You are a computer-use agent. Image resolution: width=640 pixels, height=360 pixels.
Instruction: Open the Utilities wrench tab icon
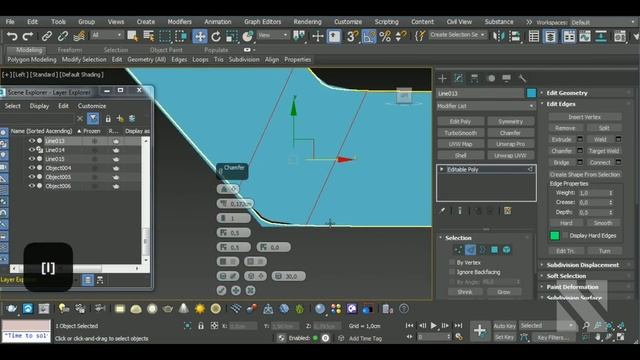522,78
